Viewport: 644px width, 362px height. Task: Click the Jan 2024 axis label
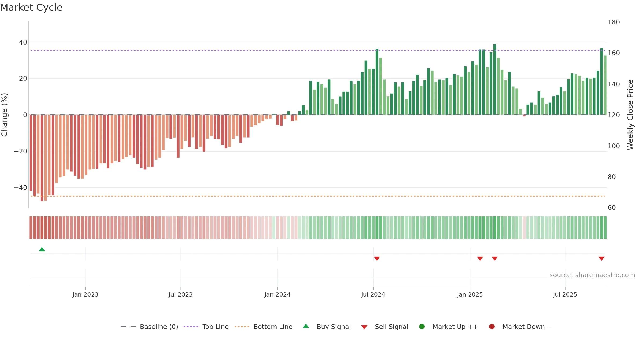[277, 294]
